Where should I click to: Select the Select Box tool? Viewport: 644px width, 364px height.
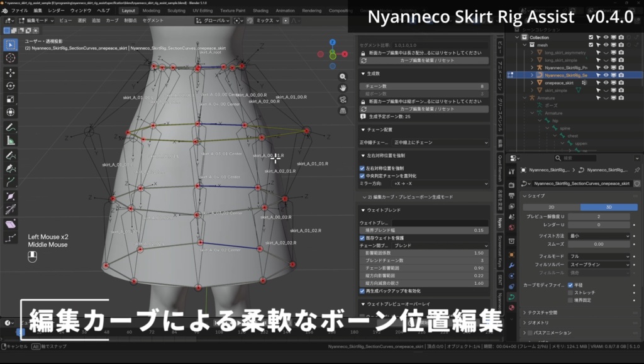click(x=11, y=45)
